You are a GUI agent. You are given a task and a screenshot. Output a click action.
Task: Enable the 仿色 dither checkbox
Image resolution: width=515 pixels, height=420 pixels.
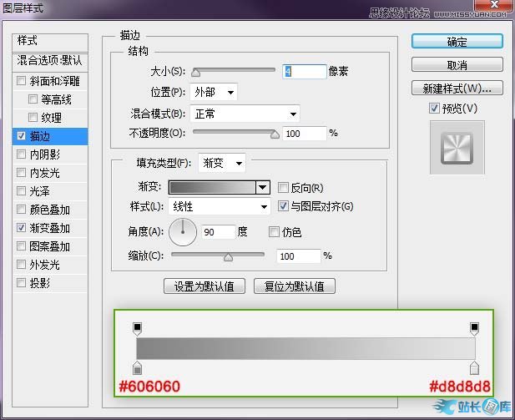(x=275, y=232)
